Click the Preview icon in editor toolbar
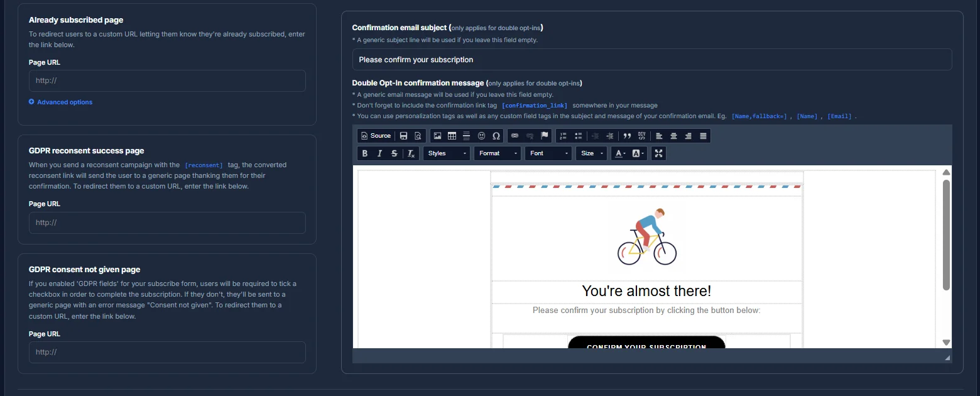 pyautogui.click(x=418, y=136)
